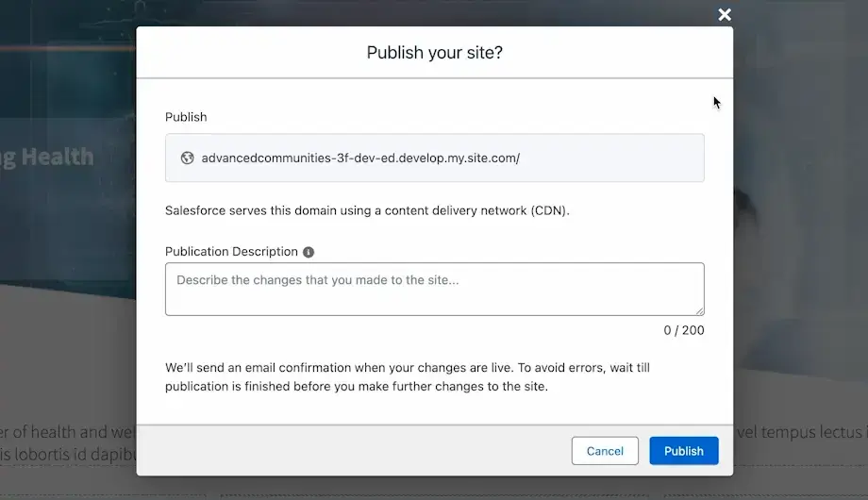Click the Publish label above the domain
The image size is (868, 500).
(x=186, y=117)
